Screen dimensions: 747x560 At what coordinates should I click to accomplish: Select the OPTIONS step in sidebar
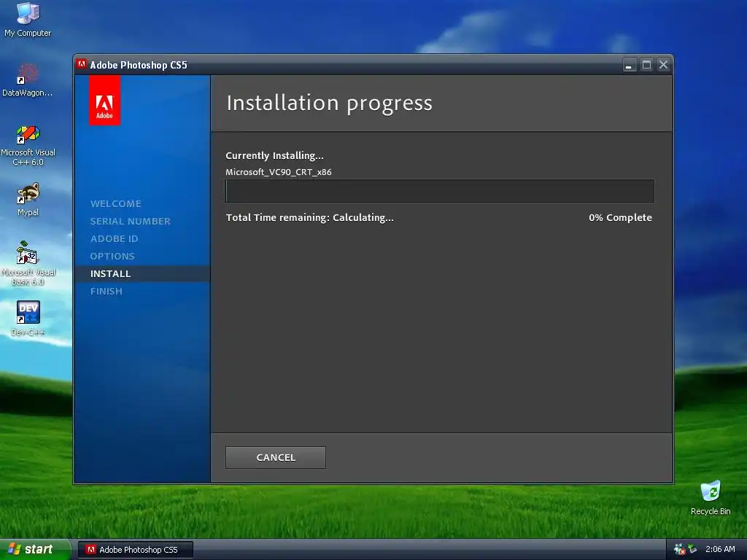pos(112,256)
